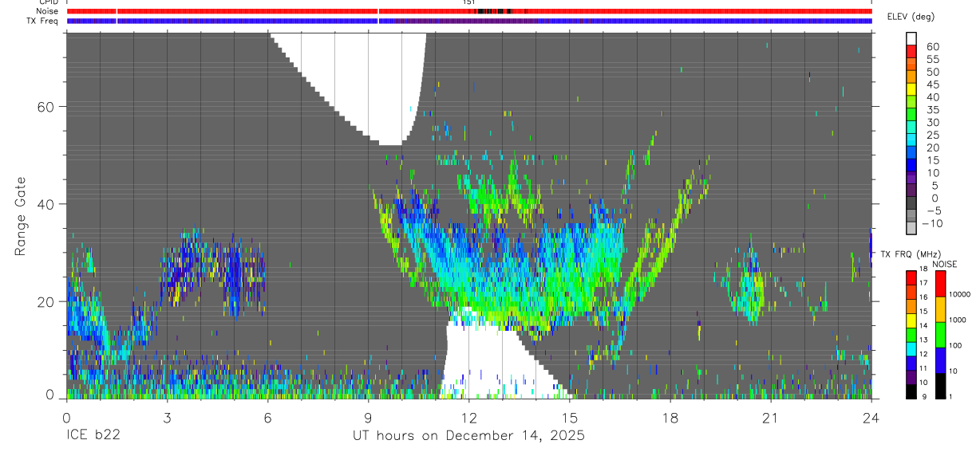980x452 pixels.
Task: Click the NOISE legend label 10000
Action: tap(960, 294)
